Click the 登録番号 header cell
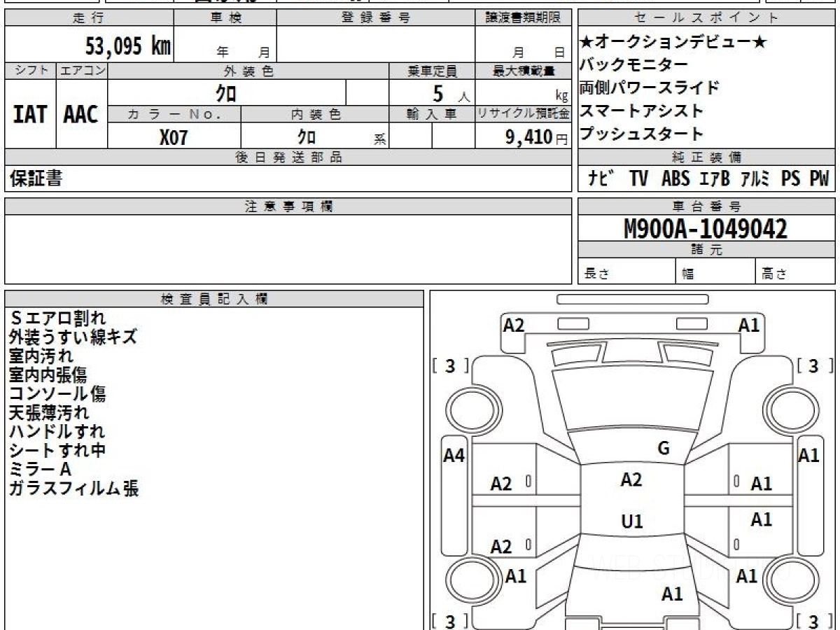Viewport: 840px width, 630px height. point(376,18)
